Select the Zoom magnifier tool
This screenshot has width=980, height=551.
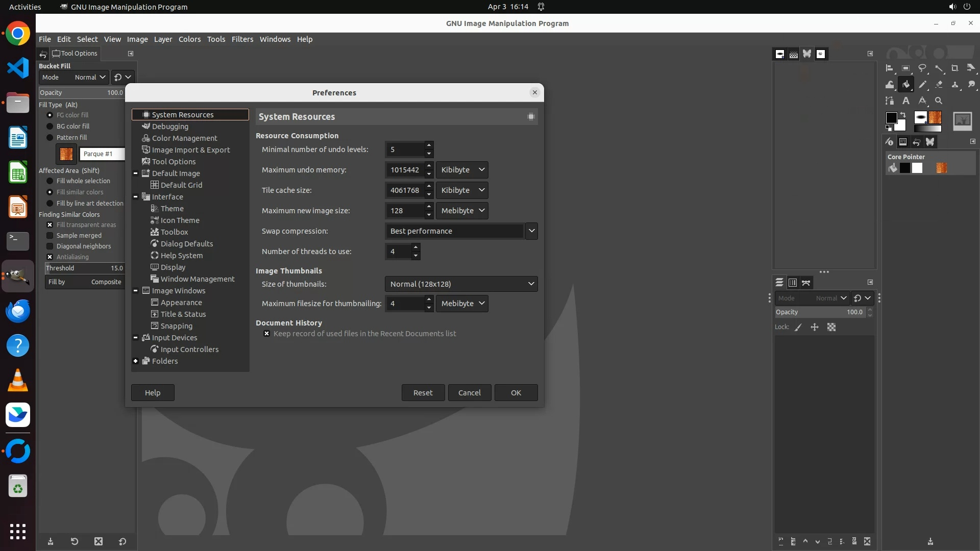pos(939,101)
